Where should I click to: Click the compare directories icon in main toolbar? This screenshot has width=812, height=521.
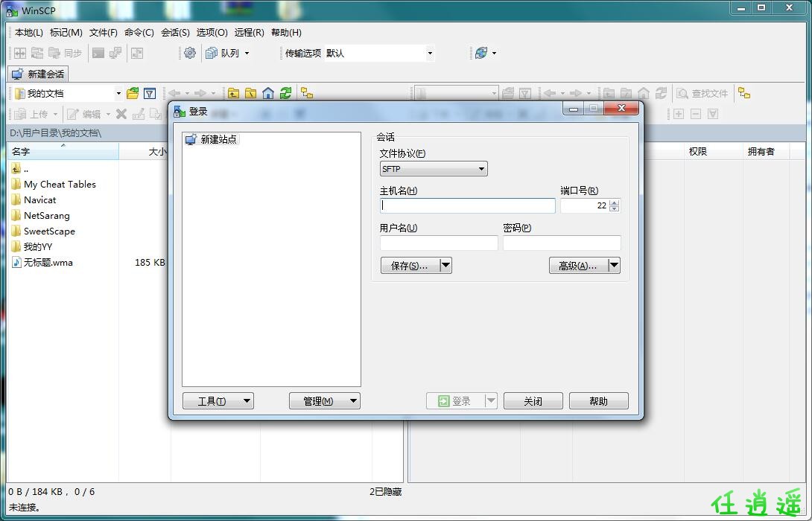point(19,53)
